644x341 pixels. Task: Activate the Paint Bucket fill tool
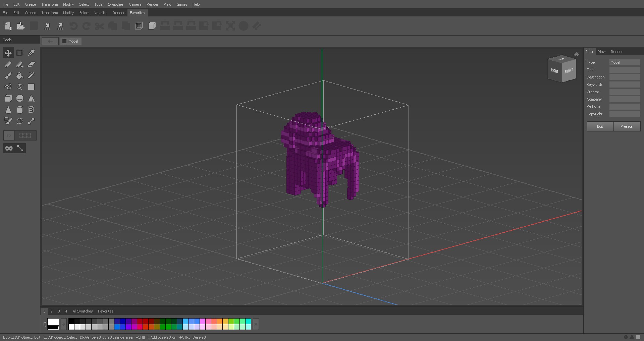click(x=19, y=76)
